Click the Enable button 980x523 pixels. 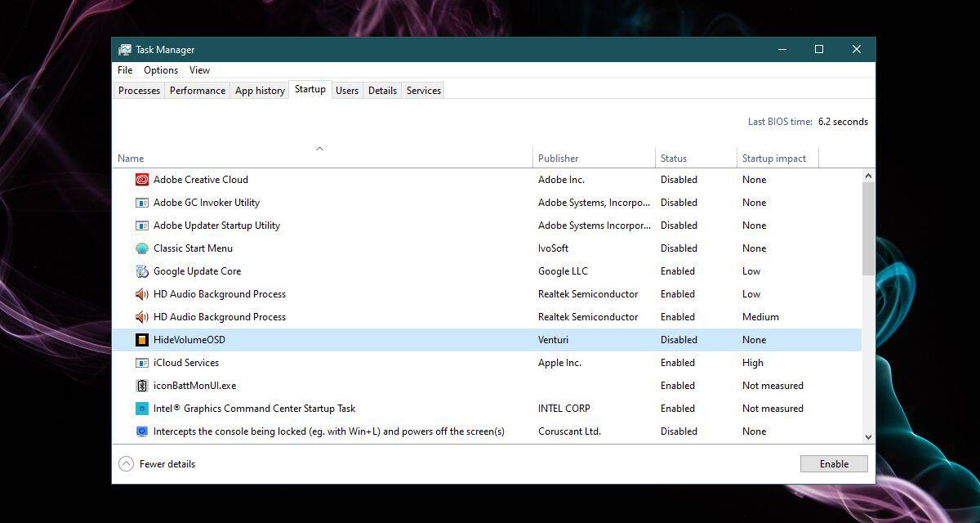point(834,464)
